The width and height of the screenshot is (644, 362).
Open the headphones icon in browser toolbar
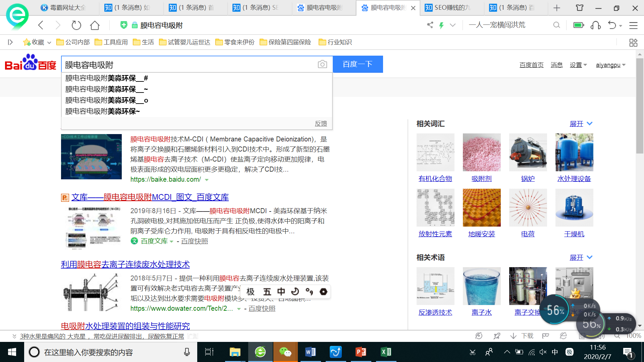(x=596, y=25)
